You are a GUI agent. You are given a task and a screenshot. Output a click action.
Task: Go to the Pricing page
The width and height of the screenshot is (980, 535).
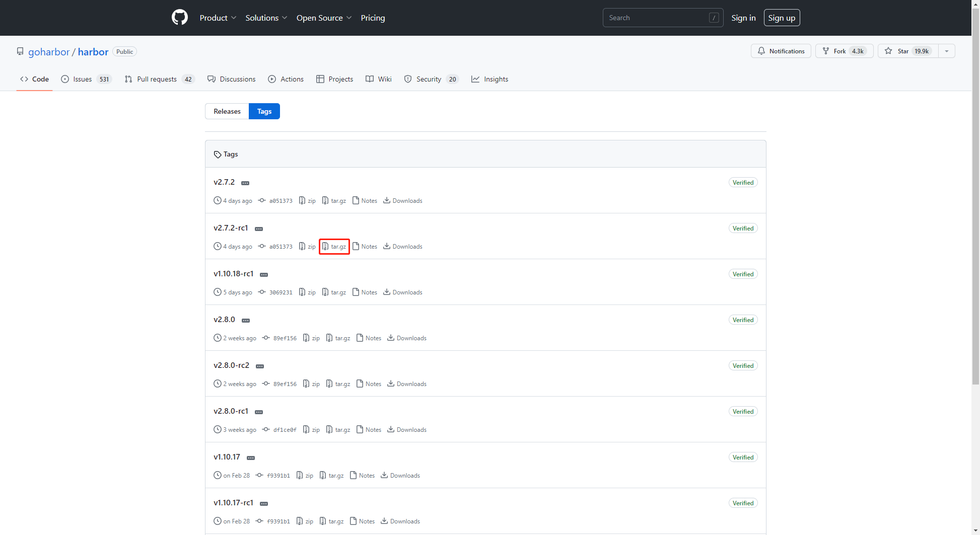point(373,18)
